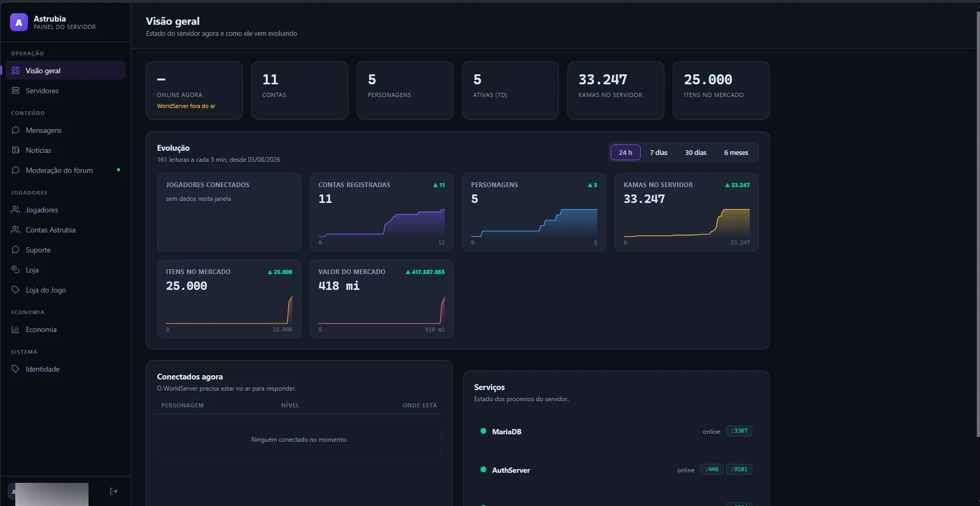Click the Notícias newspaper icon
The height and width of the screenshot is (506, 980).
[x=15, y=150]
